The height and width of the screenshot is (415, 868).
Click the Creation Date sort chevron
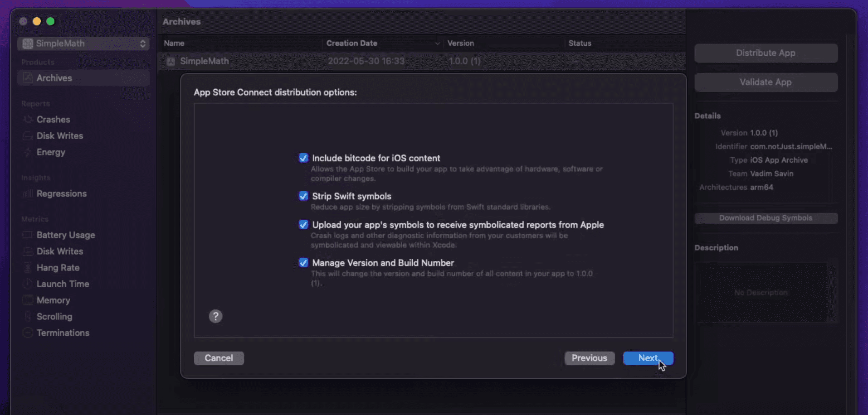tap(437, 43)
